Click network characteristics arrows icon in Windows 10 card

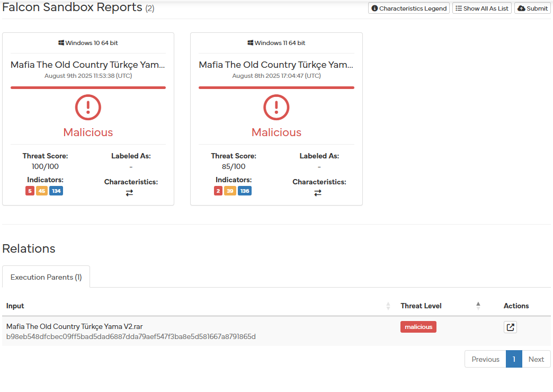129,193
